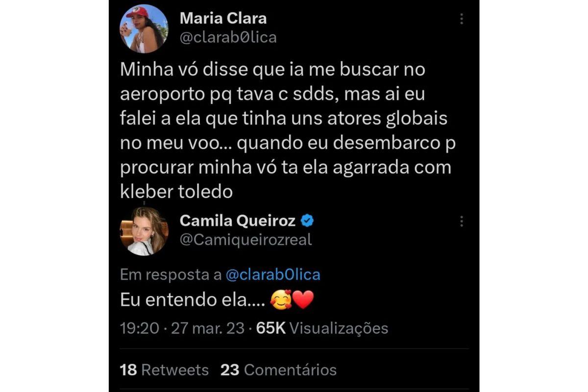Follow the blue @clarab0lica reply mention
The height and width of the screenshot is (392, 588).
272,274
